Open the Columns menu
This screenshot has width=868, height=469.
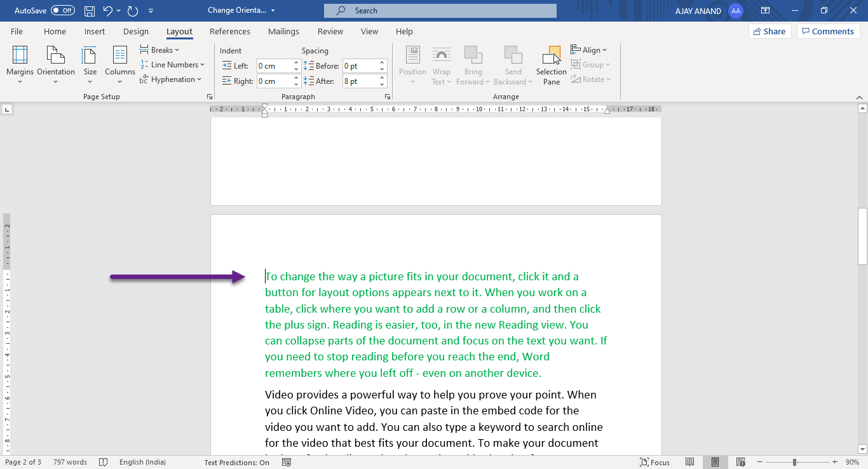[x=119, y=65]
